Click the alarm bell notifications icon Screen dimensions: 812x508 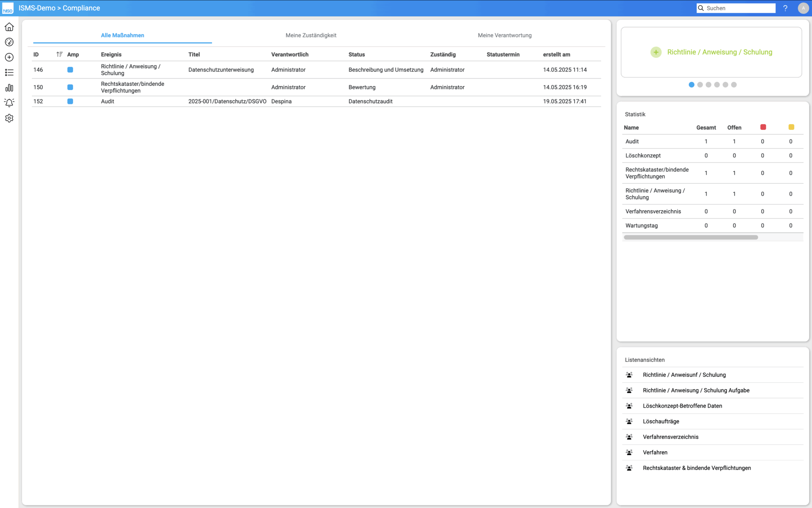tap(9, 103)
